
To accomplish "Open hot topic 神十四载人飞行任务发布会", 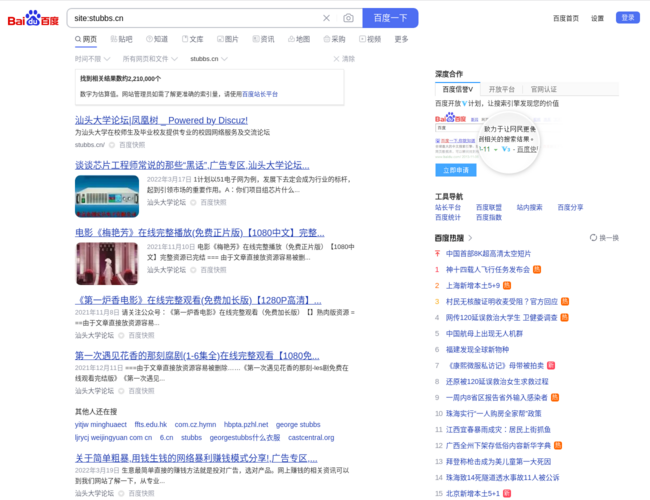I will pyautogui.click(x=488, y=269).
